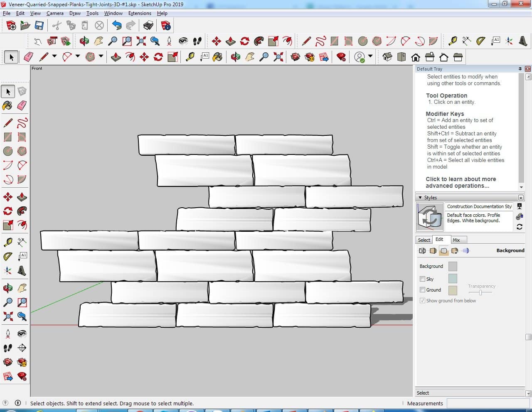
Task: Open the dropdown arrow beside the pencil tool
Action: point(54,56)
